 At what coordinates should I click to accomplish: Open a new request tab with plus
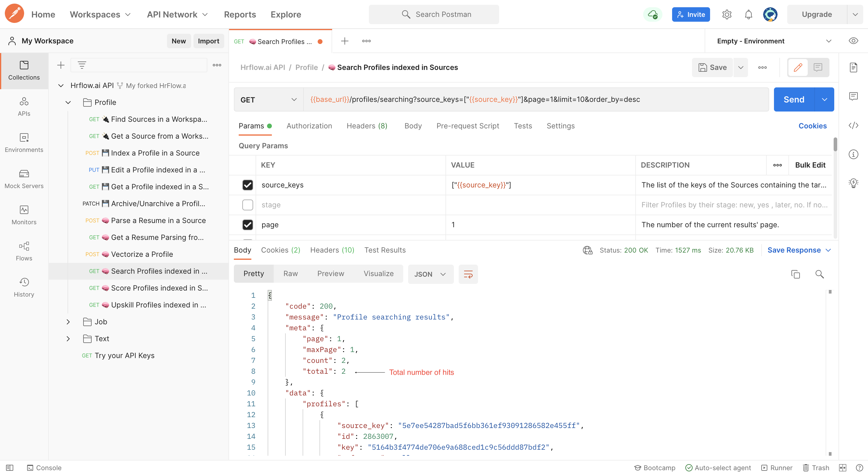344,41
